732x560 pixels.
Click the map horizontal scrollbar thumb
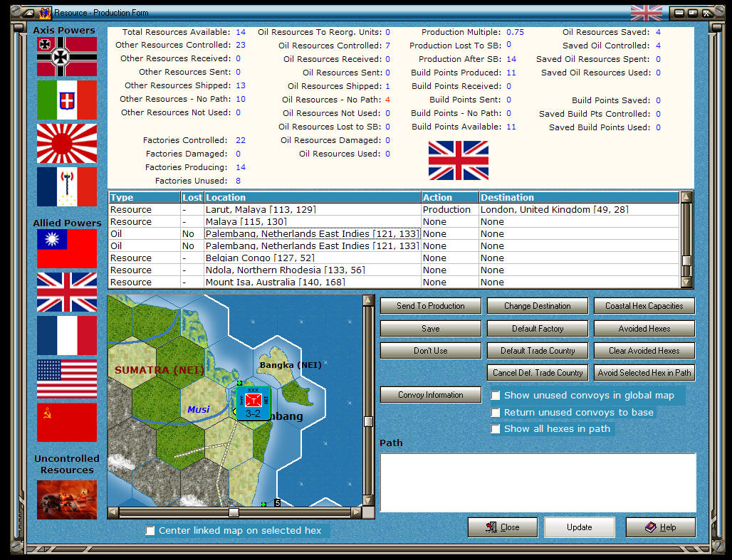coord(234,512)
